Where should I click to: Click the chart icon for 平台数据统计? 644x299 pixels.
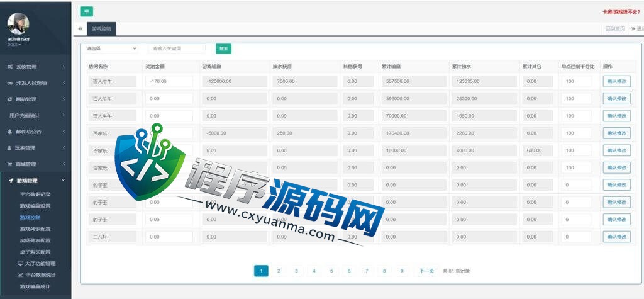click(x=21, y=274)
